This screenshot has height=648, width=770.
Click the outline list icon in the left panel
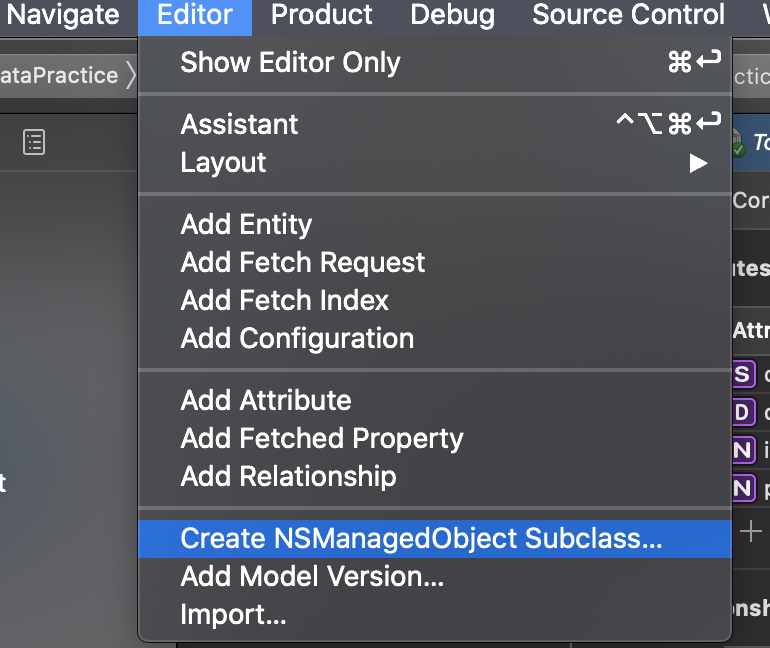tap(34, 142)
